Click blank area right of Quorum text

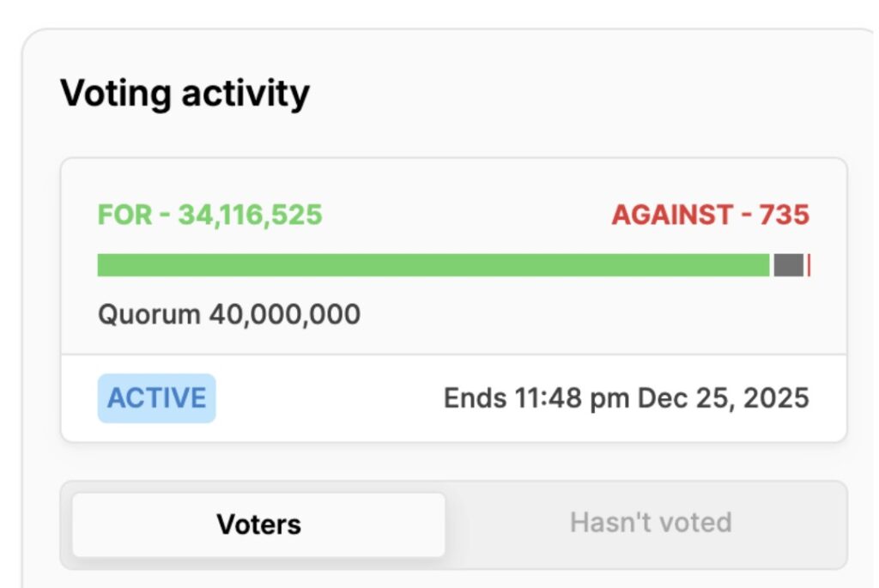pyautogui.click(x=584, y=315)
